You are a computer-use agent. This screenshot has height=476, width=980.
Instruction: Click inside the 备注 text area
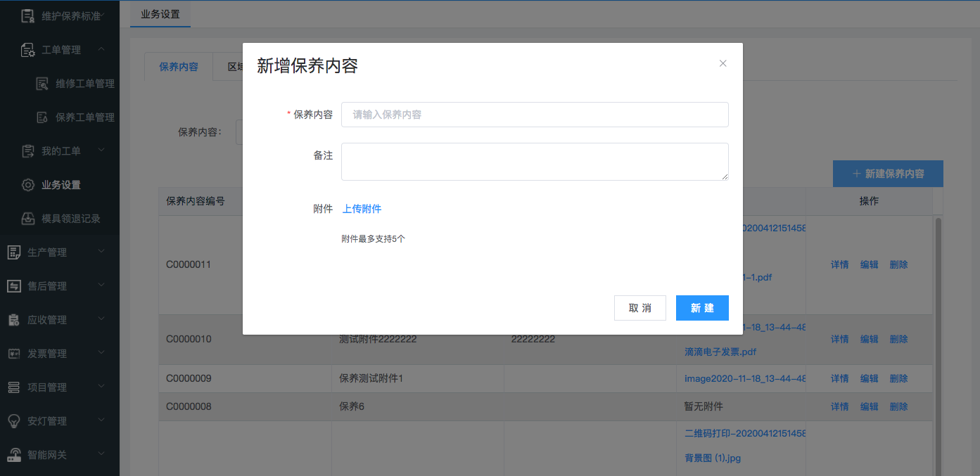(535, 162)
